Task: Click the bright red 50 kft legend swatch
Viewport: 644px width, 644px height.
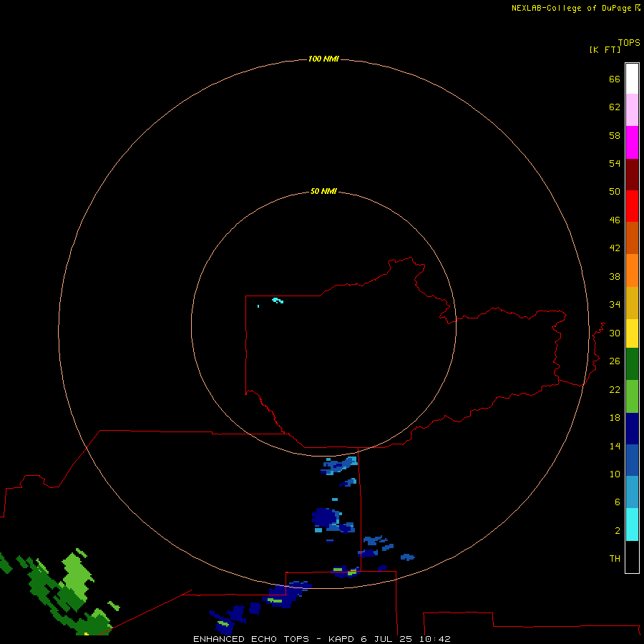Action: pos(632,206)
